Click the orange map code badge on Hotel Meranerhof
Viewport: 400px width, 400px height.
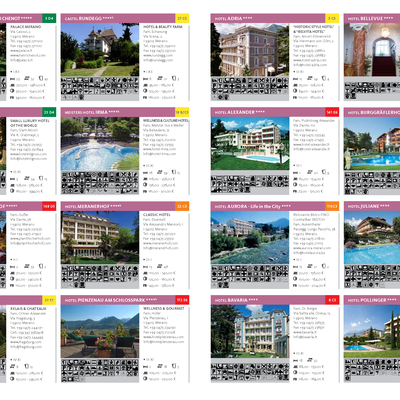click(182, 206)
